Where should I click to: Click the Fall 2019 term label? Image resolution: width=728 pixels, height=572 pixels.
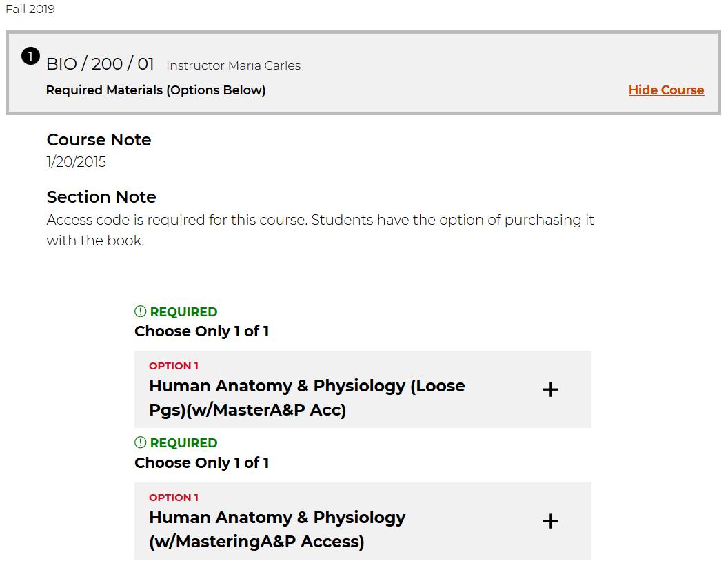[x=30, y=9]
